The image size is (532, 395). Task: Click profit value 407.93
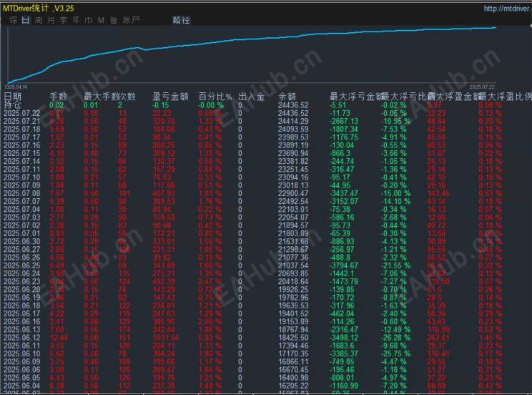[164, 193]
